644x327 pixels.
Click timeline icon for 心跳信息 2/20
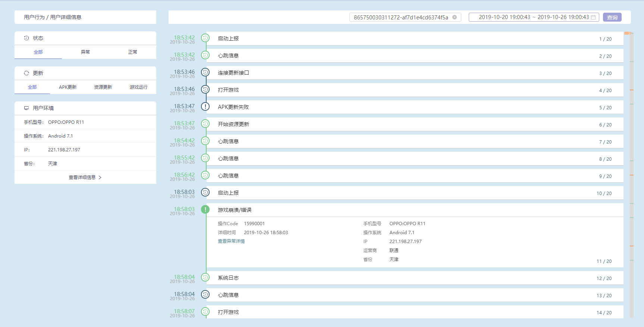205,55
